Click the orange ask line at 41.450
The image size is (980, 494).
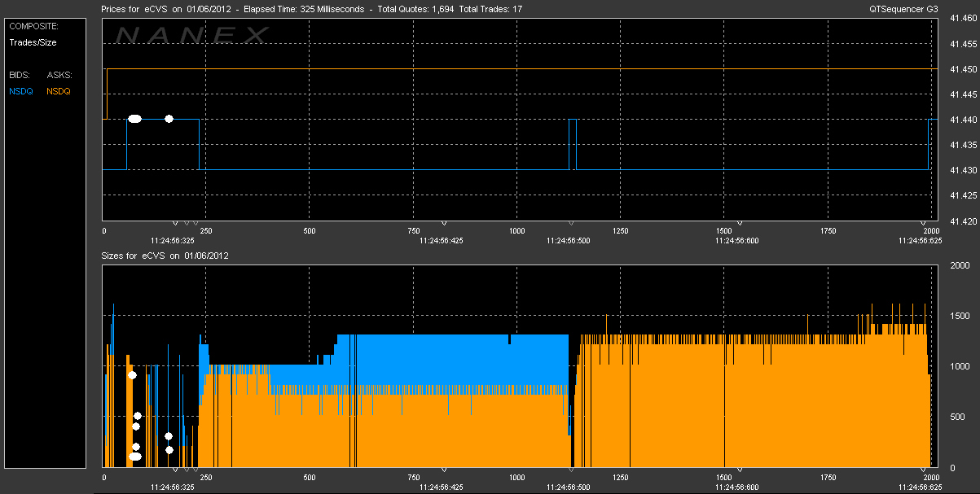pyautogui.click(x=521, y=69)
